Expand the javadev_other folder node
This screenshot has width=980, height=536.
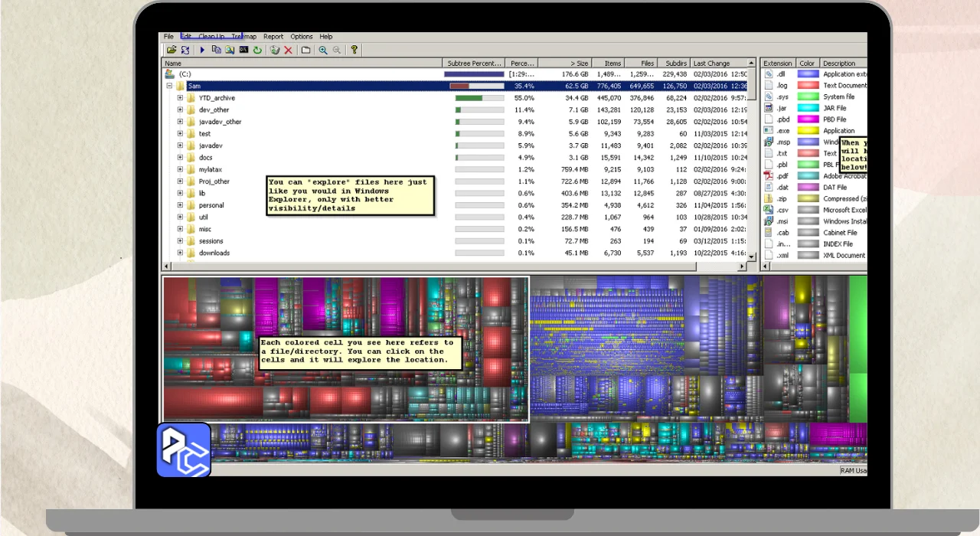181,122
